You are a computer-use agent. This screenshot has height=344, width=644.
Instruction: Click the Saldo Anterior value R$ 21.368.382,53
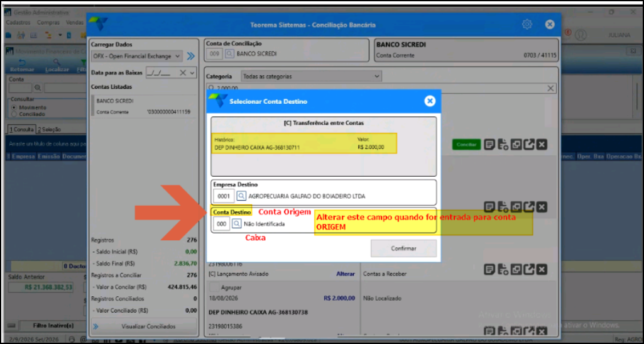click(40, 287)
